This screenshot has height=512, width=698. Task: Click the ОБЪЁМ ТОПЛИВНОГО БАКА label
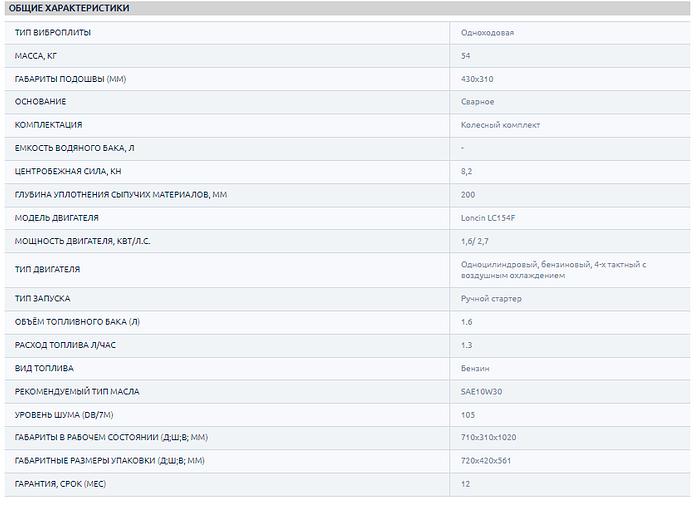[77, 322]
